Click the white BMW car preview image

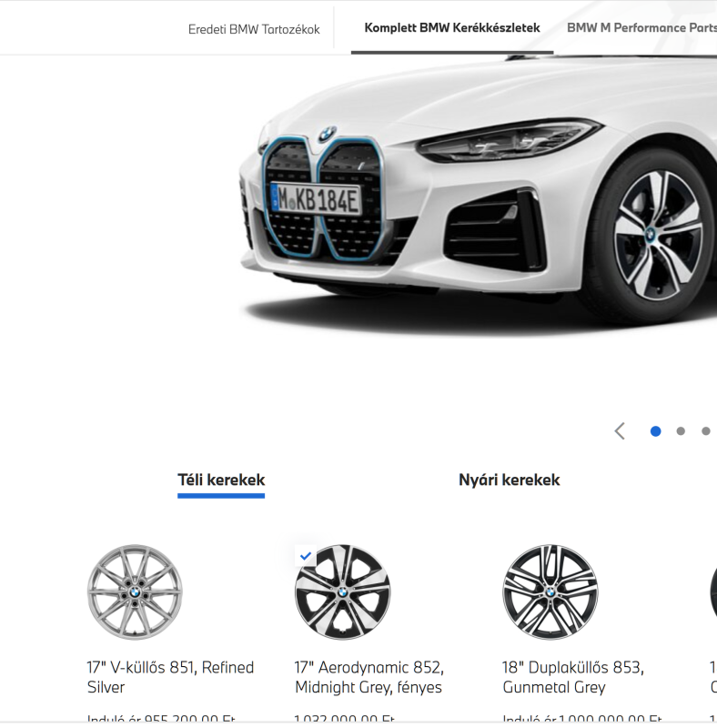click(479, 197)
